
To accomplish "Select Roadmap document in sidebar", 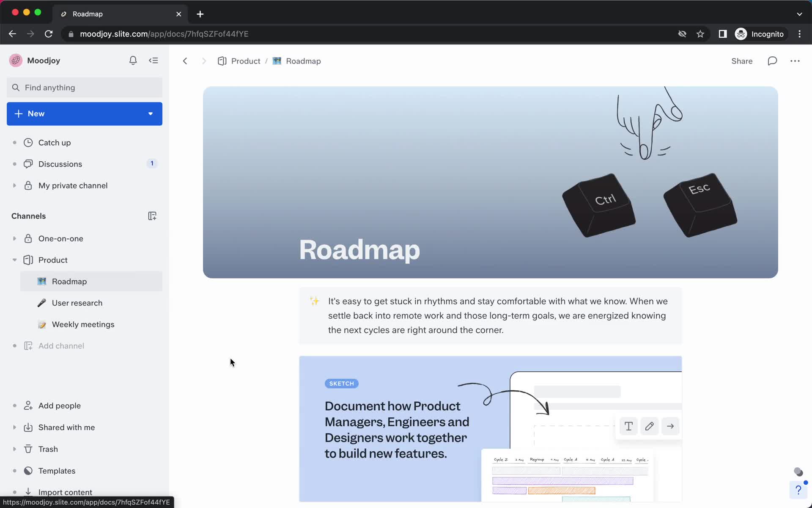I will point(69,281).
